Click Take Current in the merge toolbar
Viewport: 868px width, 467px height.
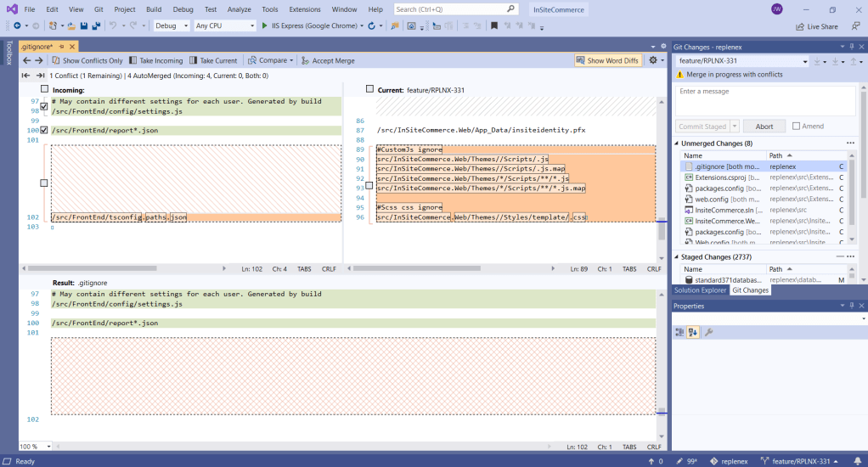tap(213, 60)
